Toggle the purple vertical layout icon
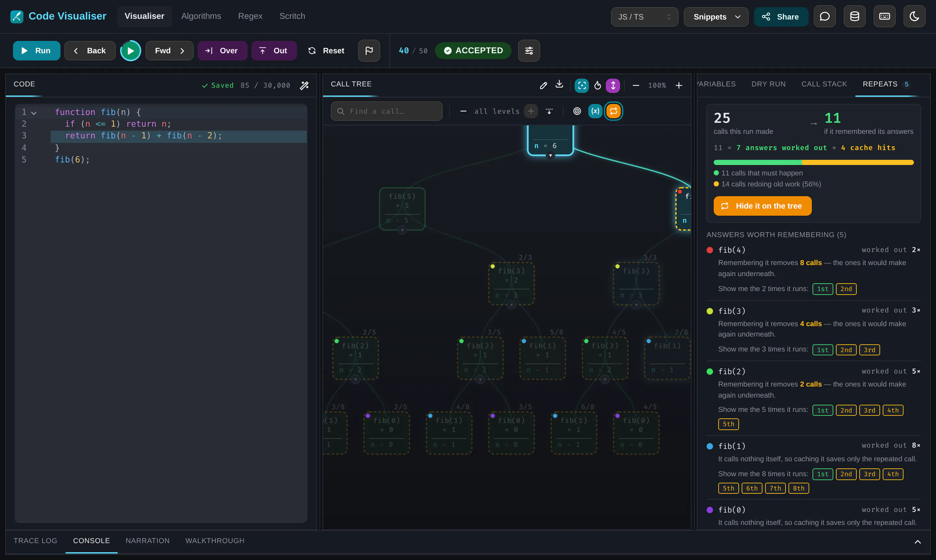This screenshot has width=936, height=560. tap(613, 85)
